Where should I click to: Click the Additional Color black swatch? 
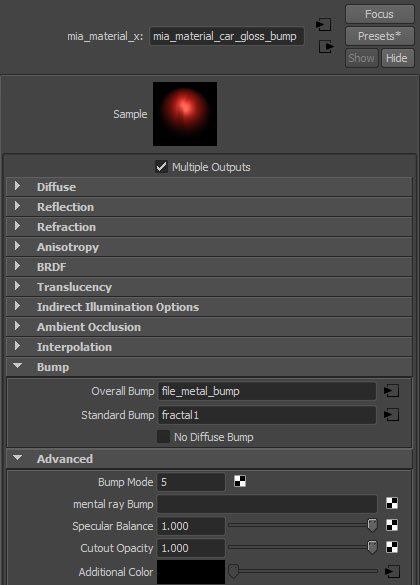pos(191,572)
